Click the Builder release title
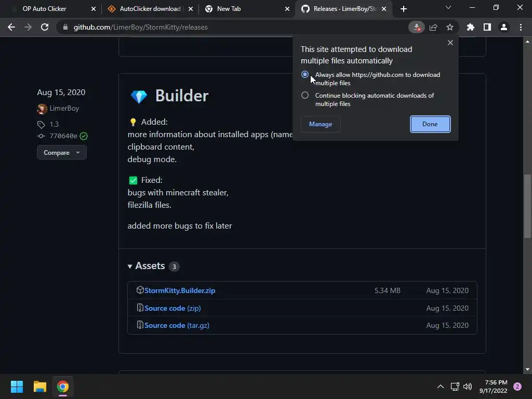Screen dimensions: 532x399 pos(182,96)
